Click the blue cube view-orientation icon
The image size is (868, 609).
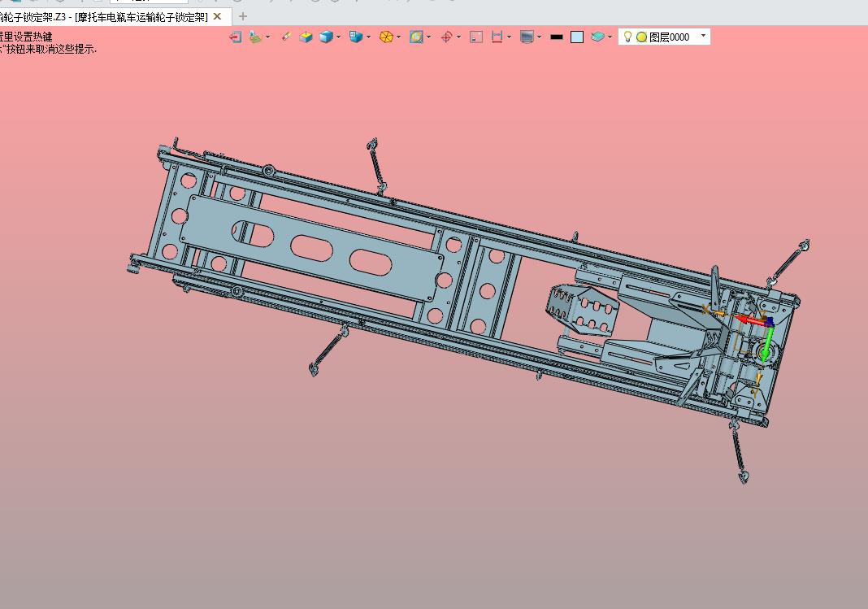[x=355, y=37]
